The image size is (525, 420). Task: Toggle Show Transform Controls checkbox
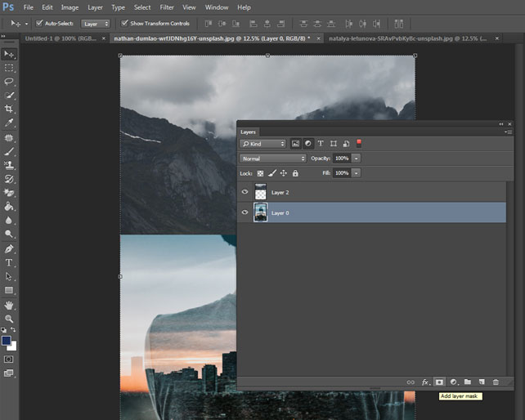[x=124, y=23]
